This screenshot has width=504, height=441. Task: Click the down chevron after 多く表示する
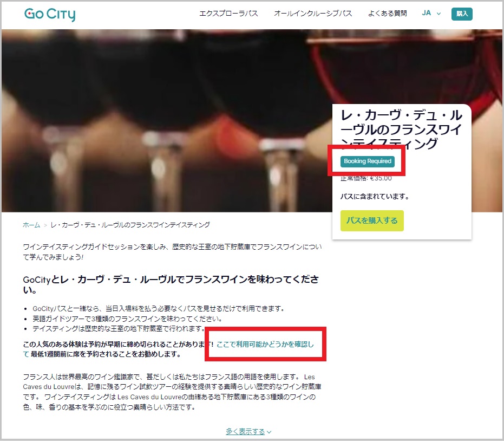[x=269, y=432]
